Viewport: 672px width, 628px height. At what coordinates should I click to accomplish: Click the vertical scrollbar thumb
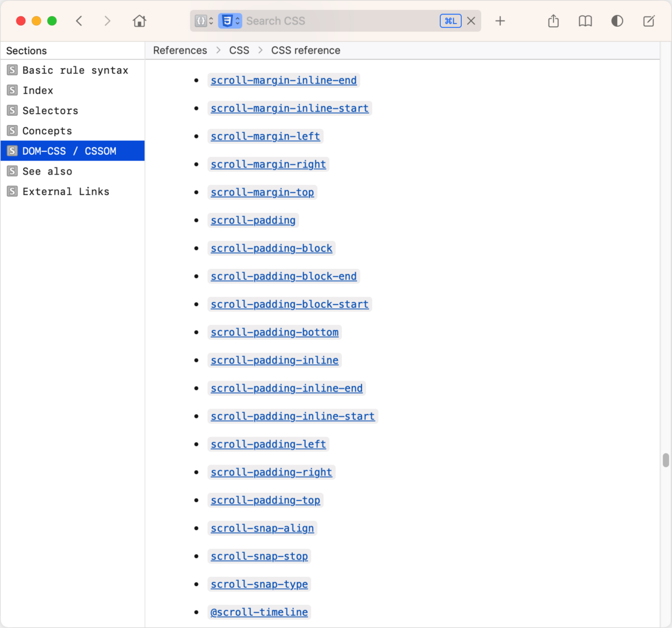pyautogui.click(x=666, y=460)
